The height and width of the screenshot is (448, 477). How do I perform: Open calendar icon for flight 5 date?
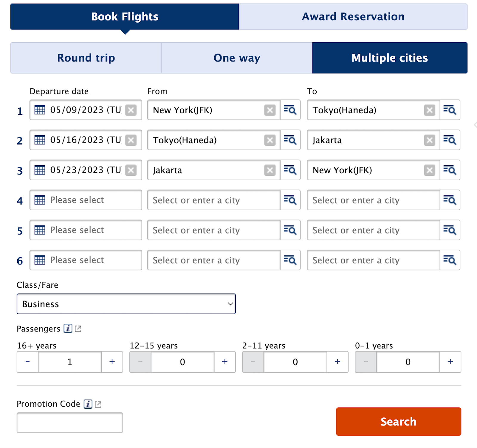pos(40,230)
